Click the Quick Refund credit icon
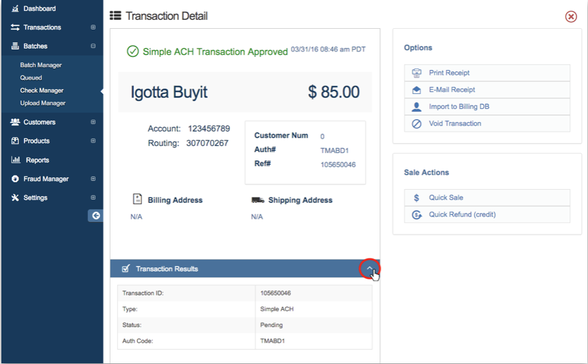The image size is (588, 364). (x=416, y=215)
